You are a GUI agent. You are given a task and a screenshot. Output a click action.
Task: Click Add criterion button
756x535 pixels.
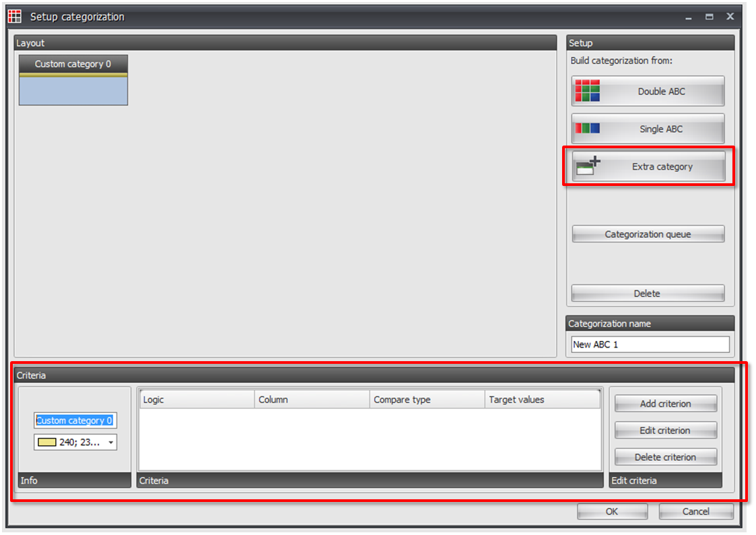click(665, 404)
